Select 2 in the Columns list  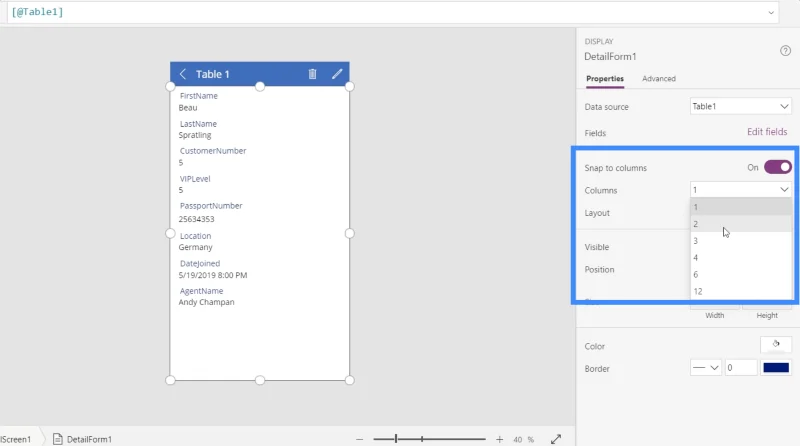[741, 224]
